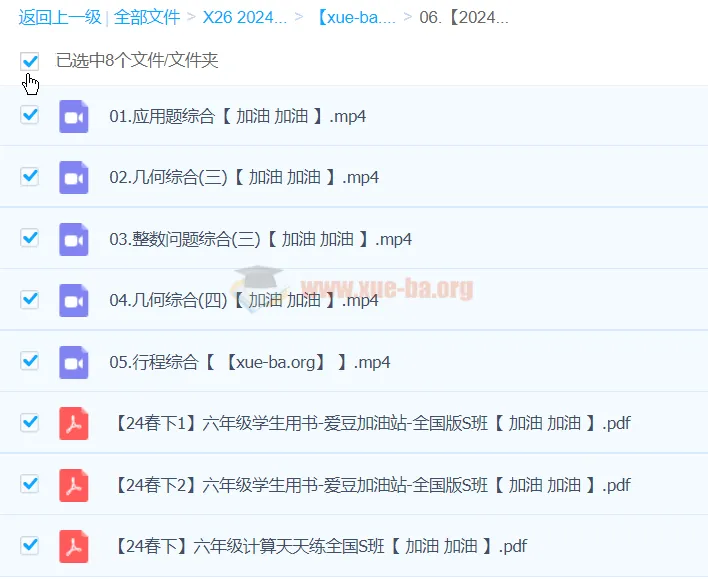Navigate to 【xue-ba.... breadcrumb folder

(355, 17)
